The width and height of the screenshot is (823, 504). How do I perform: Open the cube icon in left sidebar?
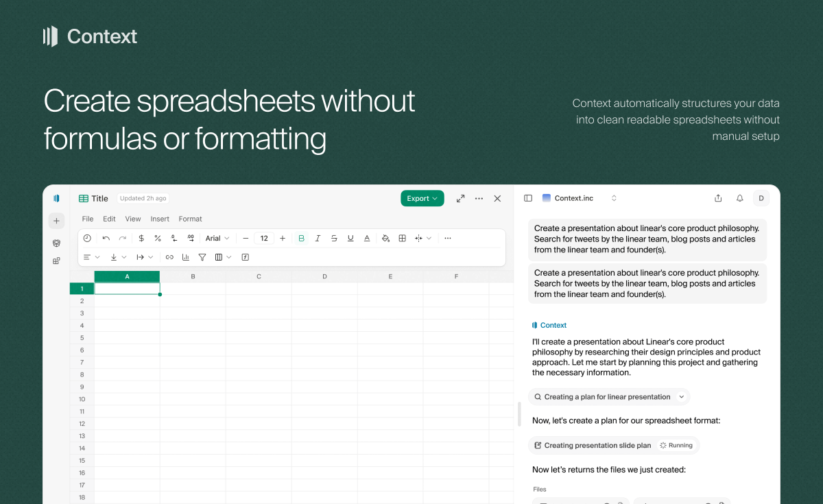click(56, 243)
